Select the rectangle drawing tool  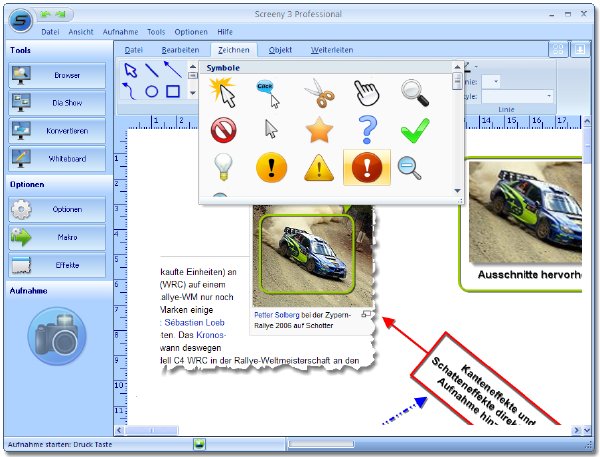point(173,91)
